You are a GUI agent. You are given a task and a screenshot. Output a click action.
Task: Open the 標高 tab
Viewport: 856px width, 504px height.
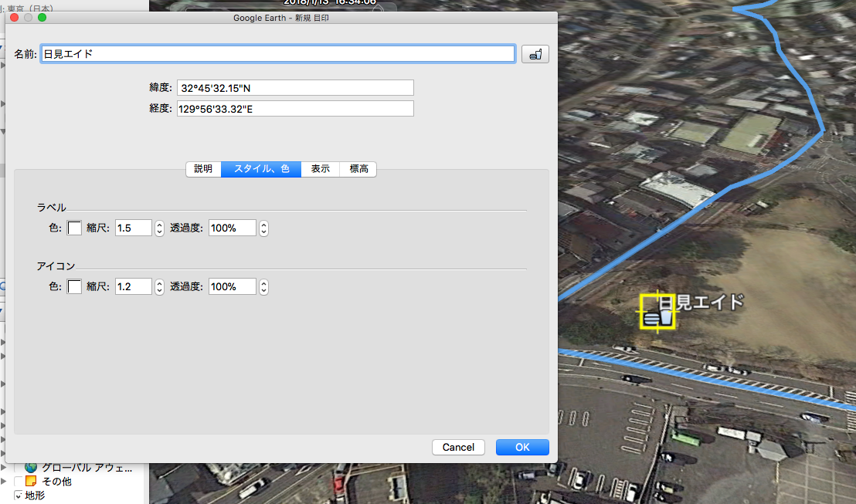point(358,169)
